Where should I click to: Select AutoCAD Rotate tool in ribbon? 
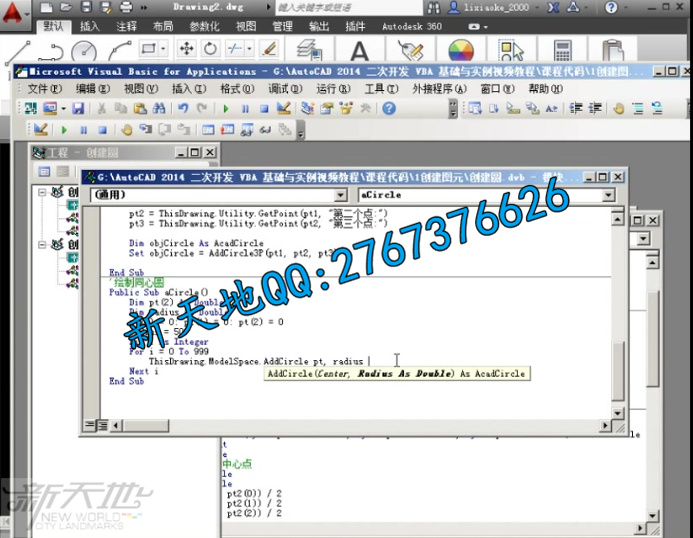(210, 48)
